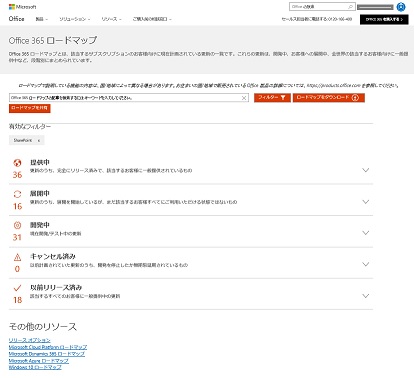Open the ご購入のお問い合わせ dropdown menu
This screenshot has height=378, width=414.
tap(152, 19)
